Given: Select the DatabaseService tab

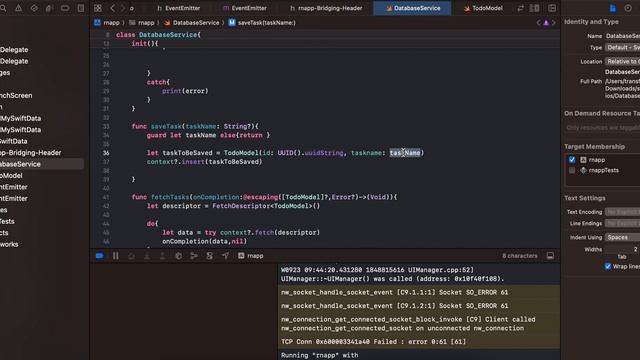Looking at the screenshot, I should (412, 8).
